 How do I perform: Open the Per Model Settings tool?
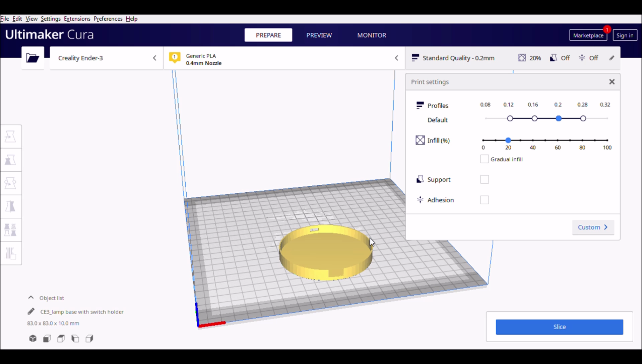(11, 230)
